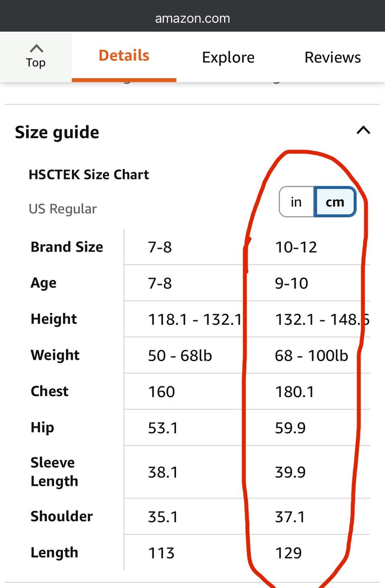Tap the US Regular label
Viewport: 385px width, 588px height.
click(x=63, y=209)
